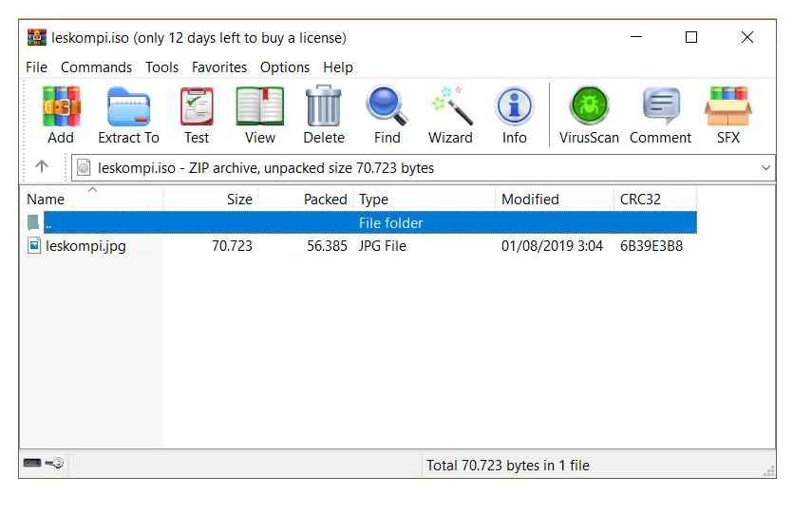Open the Favorites menu
The image size is (812, 515).
219,67
